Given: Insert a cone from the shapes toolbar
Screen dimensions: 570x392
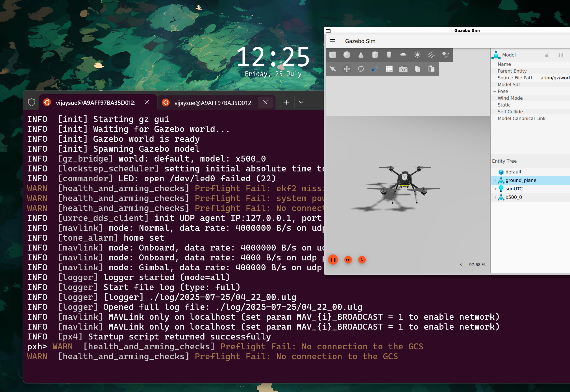Looking at the screenshot, I should [x=361, y=55].
